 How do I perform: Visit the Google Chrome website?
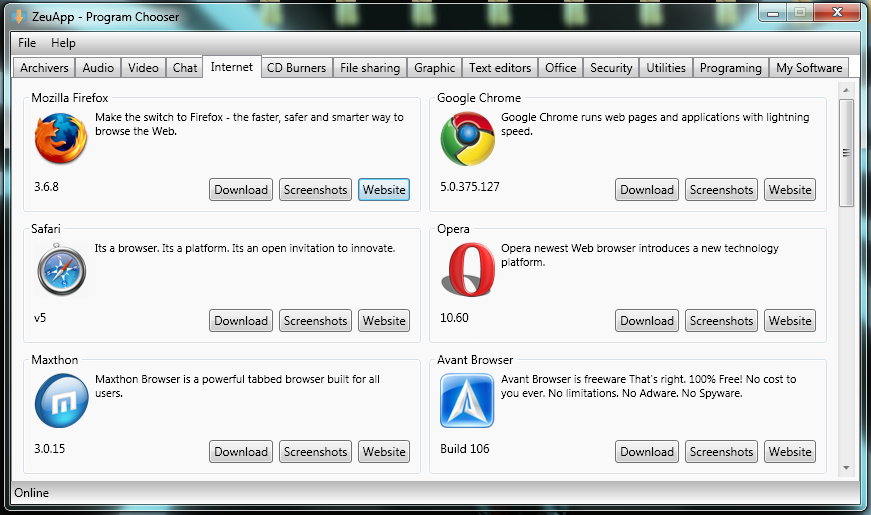click(x=790, y=189)
